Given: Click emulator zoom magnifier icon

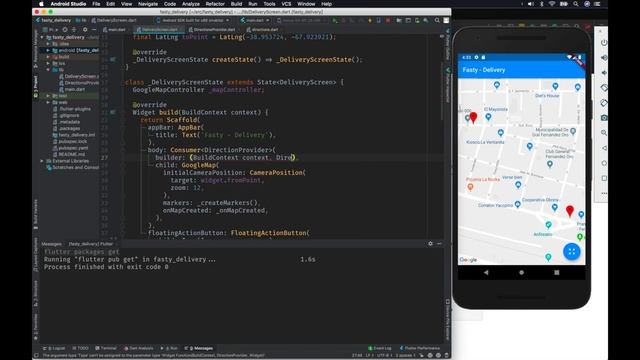Looking at the screenshot, I should pyautogui.click(x=604, y=133).
